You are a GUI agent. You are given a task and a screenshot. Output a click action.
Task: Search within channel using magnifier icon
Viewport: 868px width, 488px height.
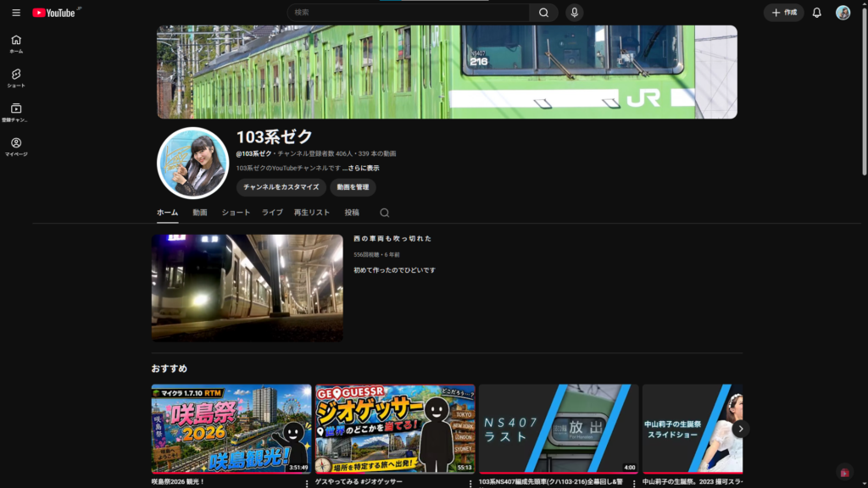click(384, 213)
